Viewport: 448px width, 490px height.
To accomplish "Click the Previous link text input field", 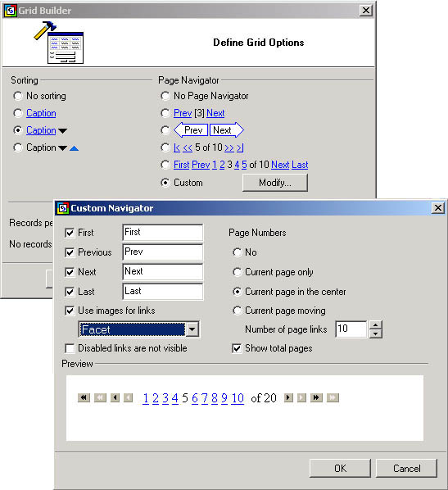I will click(x=162, y=252).
